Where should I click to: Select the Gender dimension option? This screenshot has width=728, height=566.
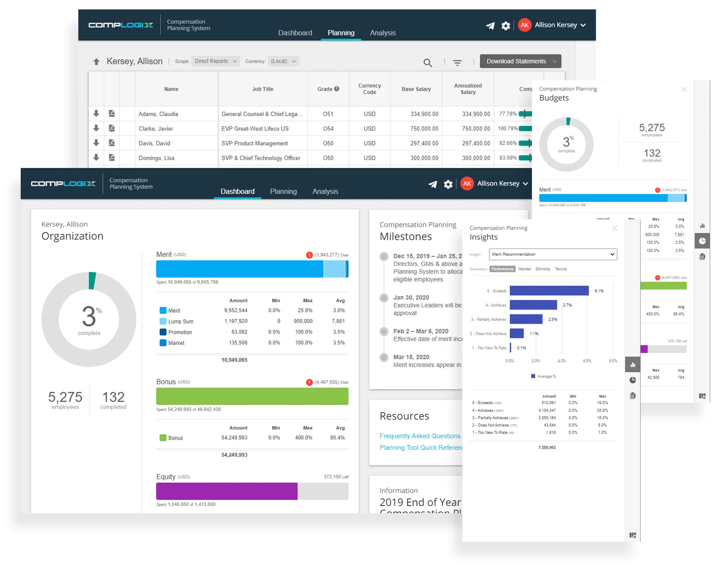[524, 269]
